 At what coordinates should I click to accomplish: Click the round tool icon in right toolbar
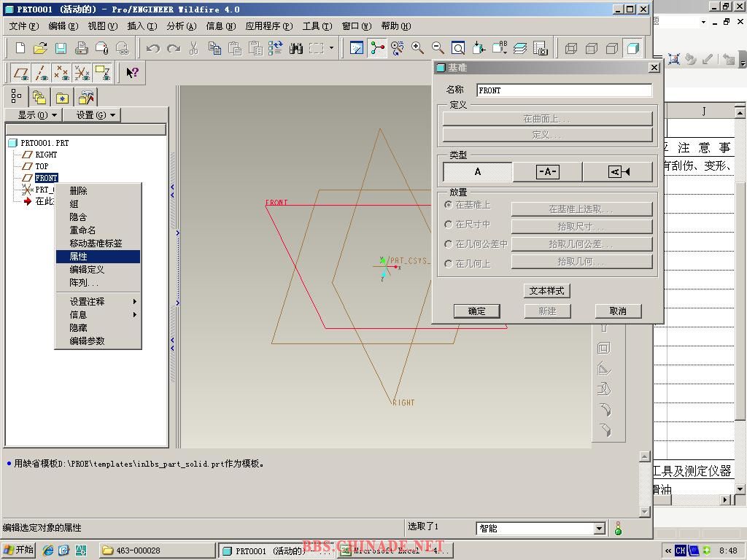604,409
